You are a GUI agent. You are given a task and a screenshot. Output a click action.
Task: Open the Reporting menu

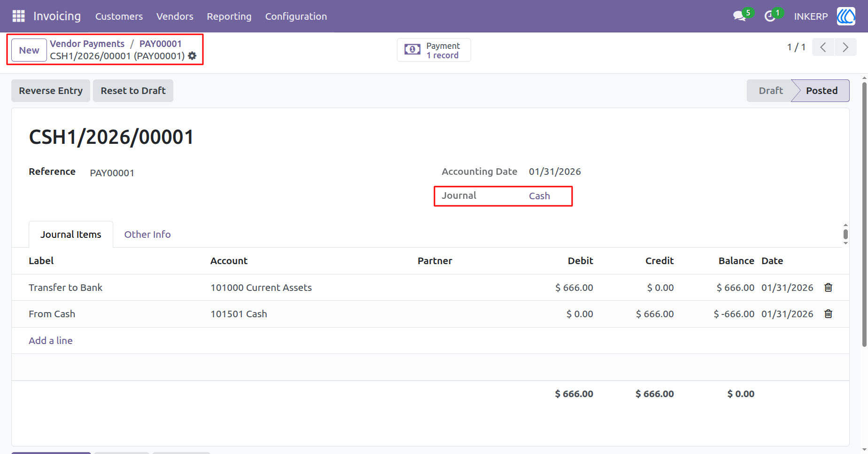[229, 16]
